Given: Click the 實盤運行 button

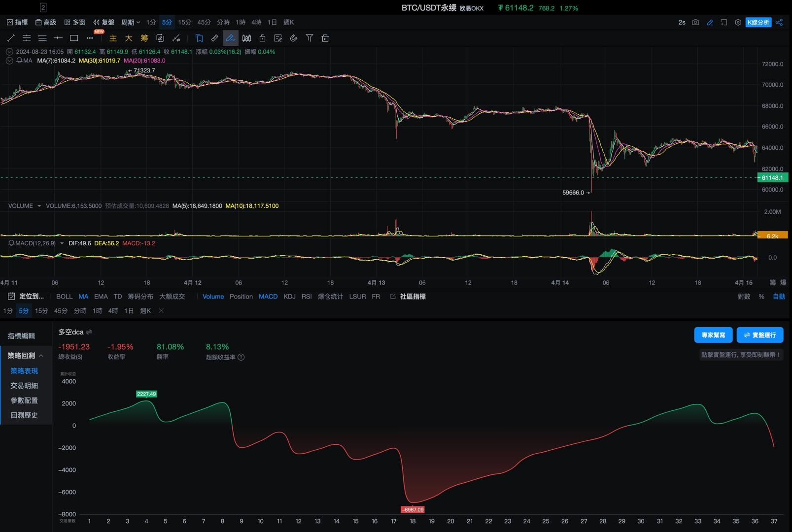Looking at the screenshot, I should [x=760, y=335].
